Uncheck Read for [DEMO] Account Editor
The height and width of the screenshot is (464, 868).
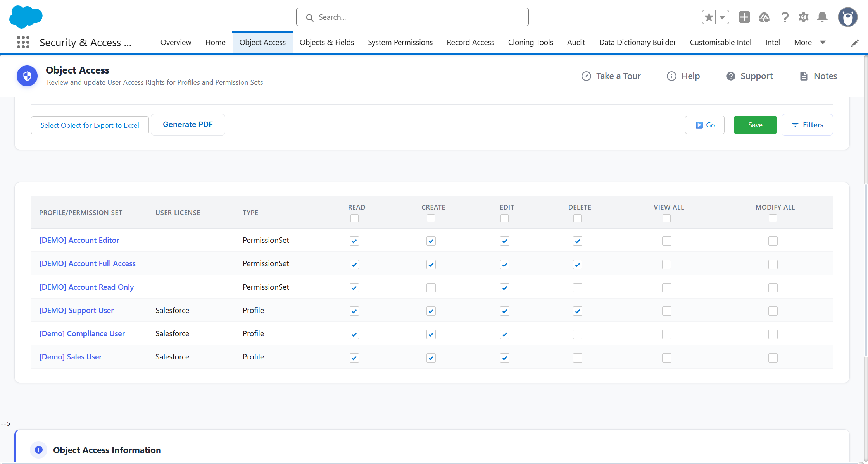click(x=354, y=241)
